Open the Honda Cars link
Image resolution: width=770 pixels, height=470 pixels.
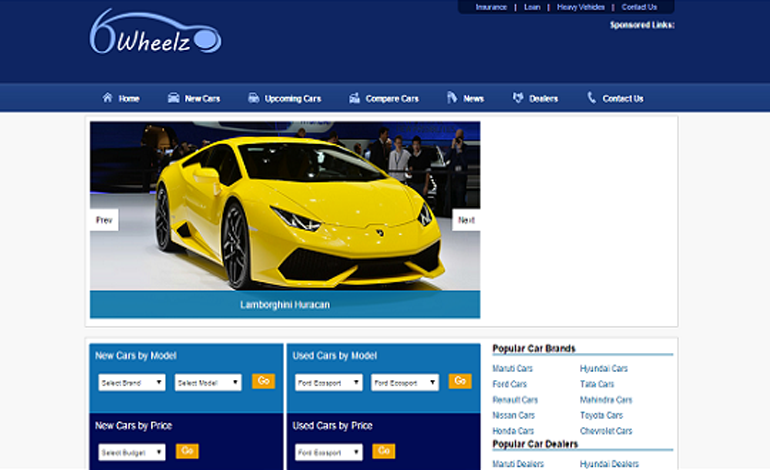pos(513,431)
